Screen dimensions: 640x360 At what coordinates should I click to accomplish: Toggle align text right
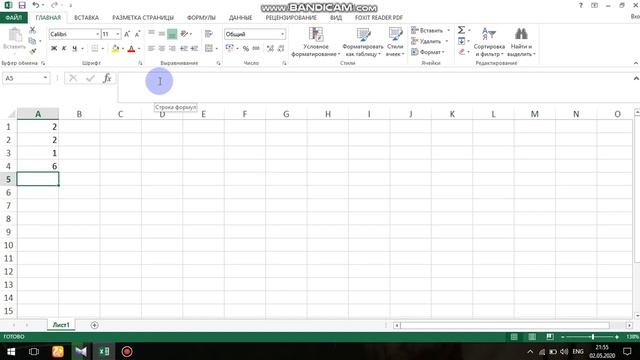(172, 49)
